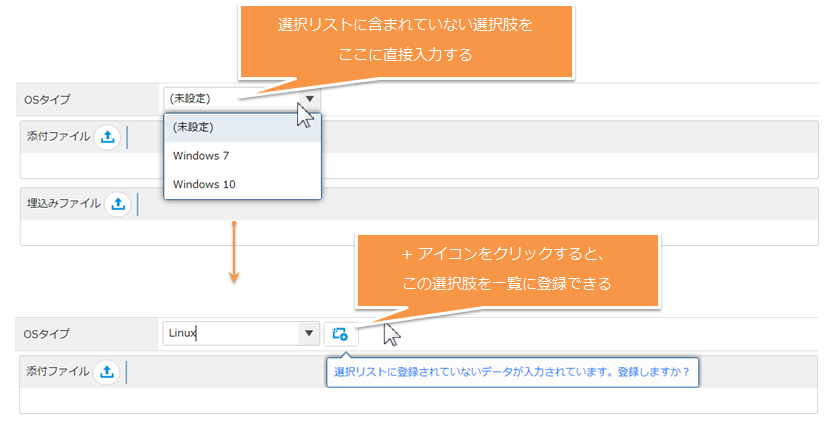
Task: Click the (未設定) combo box text field
Action: pyautogui.click(x=232, y=98)
